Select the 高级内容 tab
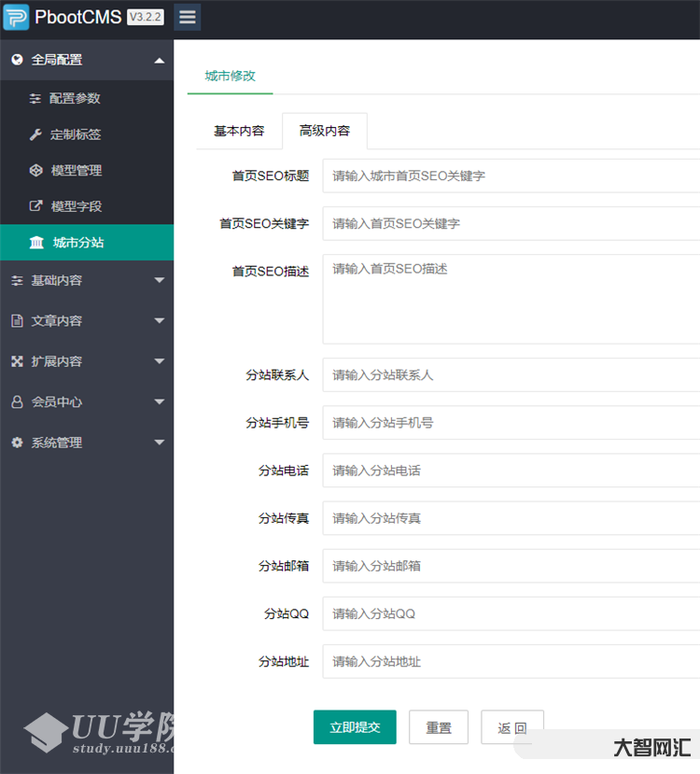 325,132
